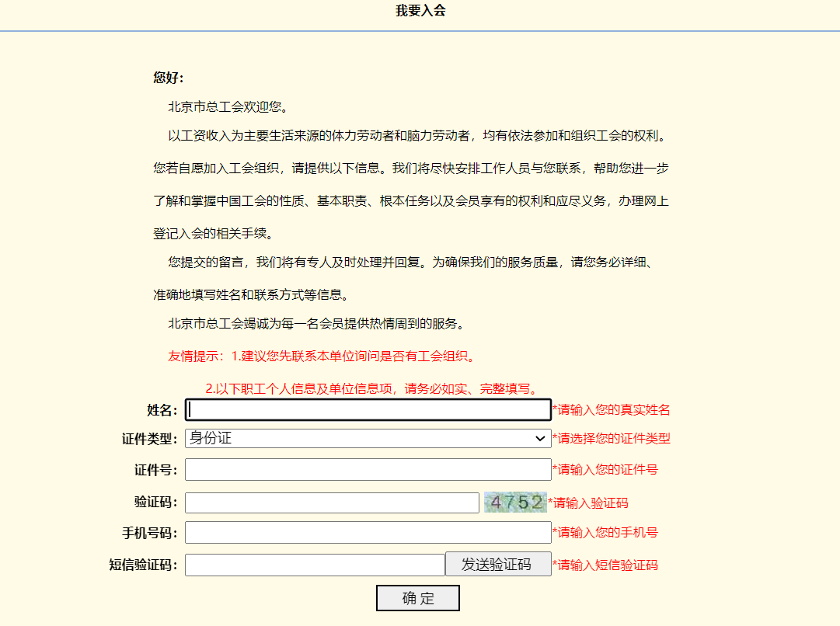The width and height of the screenshot is (840, 626).
Task: Click the 姓名 label text
Action: [163, 409]
